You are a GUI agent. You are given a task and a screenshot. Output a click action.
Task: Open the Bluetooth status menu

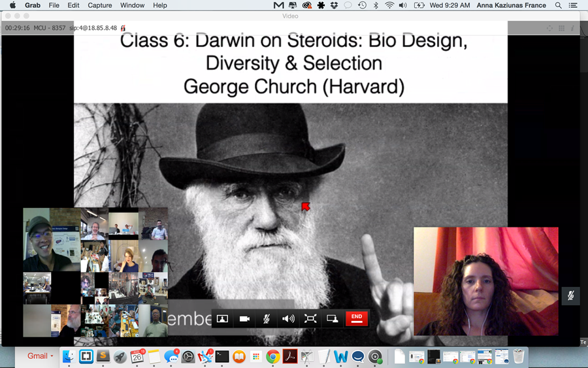click(376, 5)
